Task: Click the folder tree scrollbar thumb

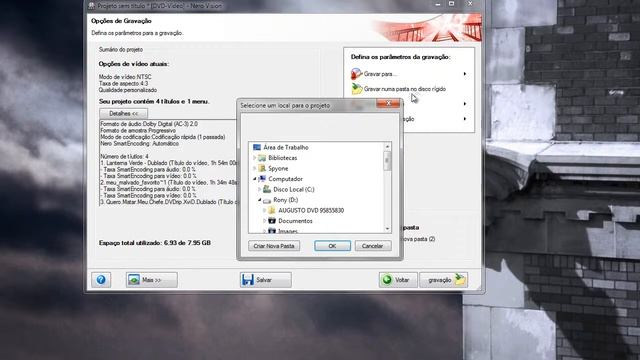Action: pyautogui.click(x=387, y=160)
